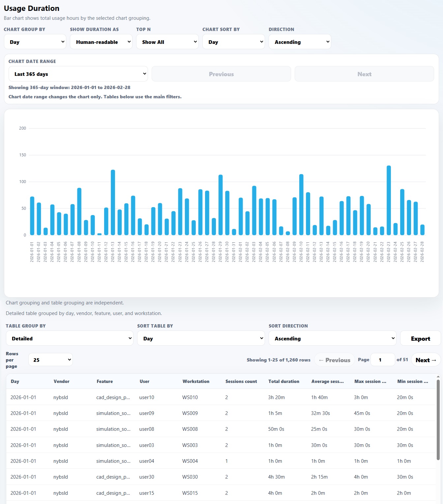Click the simulation feature cell for user04
Image resolution: width=443 pixels, height=504 pixels.
click(x=113, y=461)
